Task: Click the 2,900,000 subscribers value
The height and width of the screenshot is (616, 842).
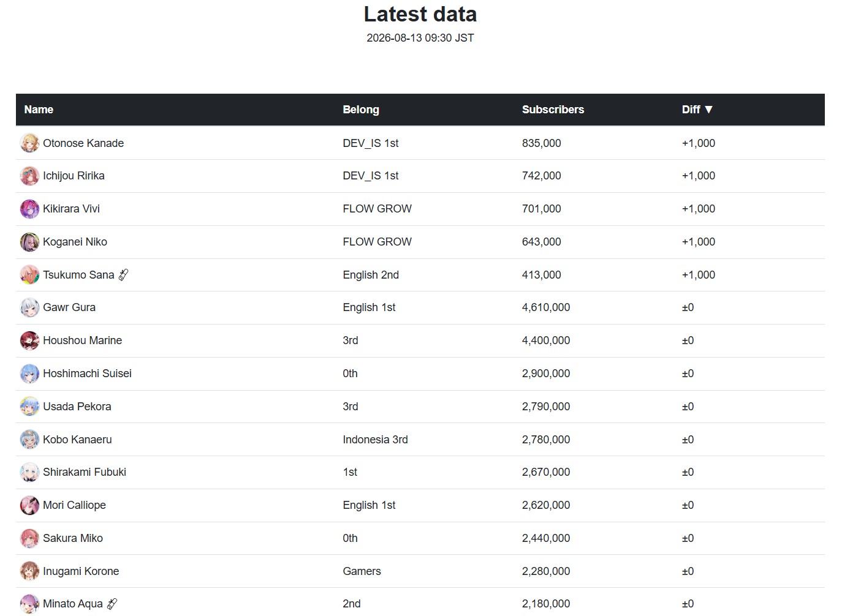Action: [546, 374]
